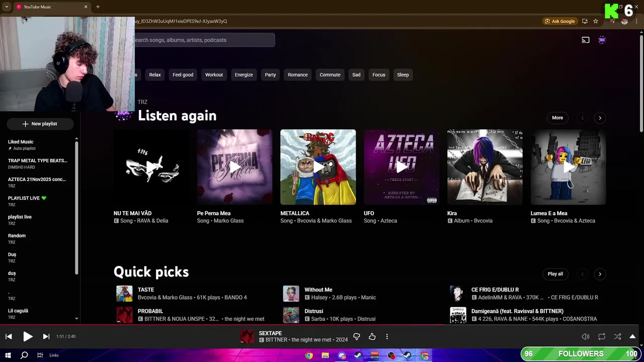Image resolution: width=644 pixels, height=362 pixels.
Task: Click Ask Google in the address bar
Action: point(559,21)
